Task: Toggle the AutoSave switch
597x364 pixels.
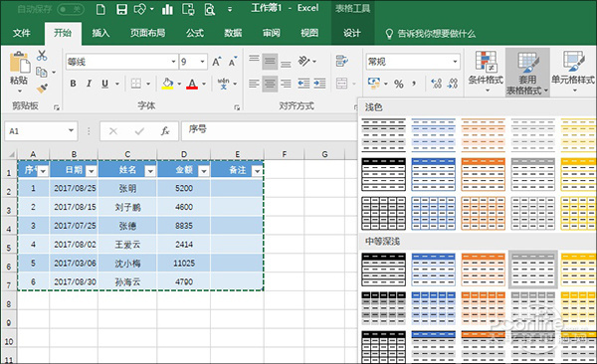Action: (71, 9)
